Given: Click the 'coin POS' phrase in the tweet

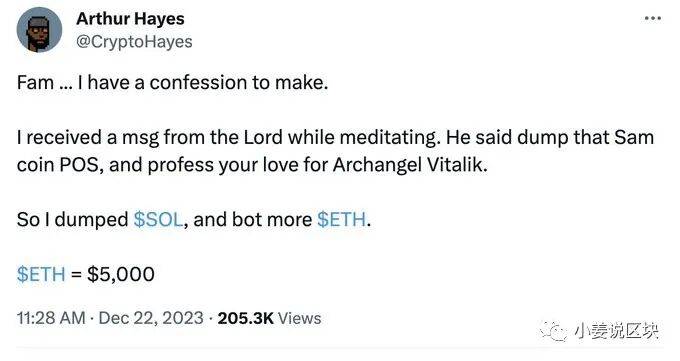Looking at the screenshot, I should [x=60, y=165].
